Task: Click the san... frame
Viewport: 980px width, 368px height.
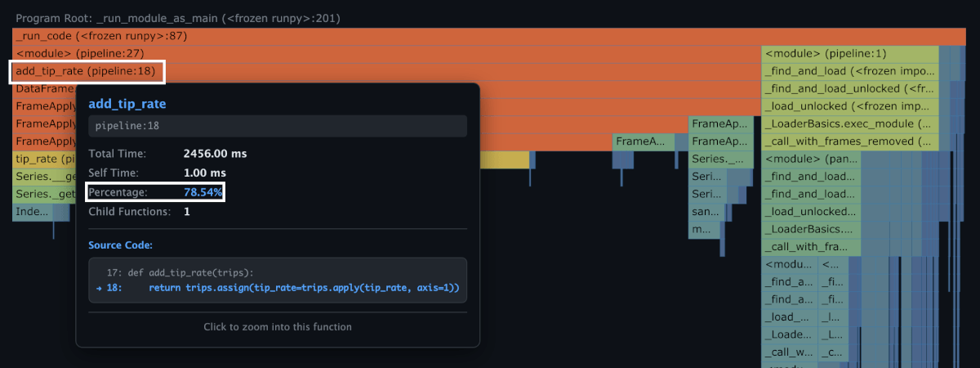Action: click(x=706, y=213)
